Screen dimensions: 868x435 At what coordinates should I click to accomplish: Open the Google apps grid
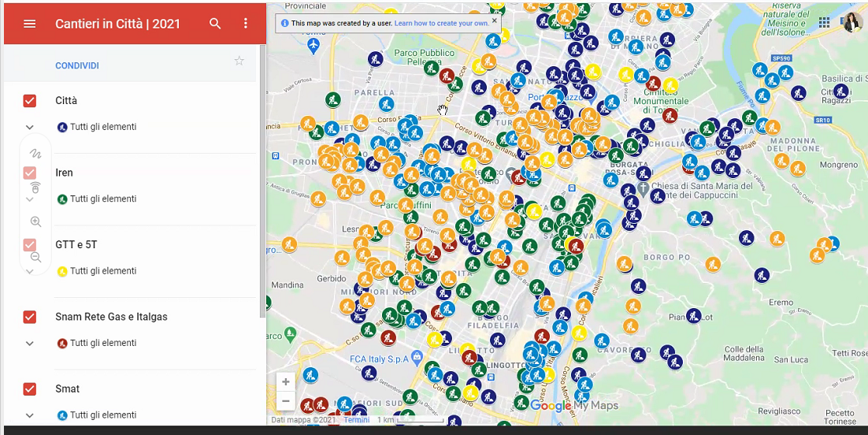(824, 23)
